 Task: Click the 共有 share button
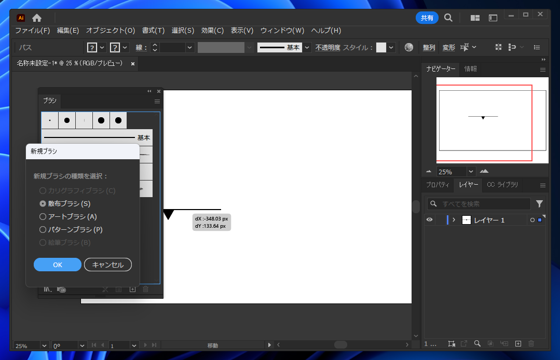click(x=427, y=18)
